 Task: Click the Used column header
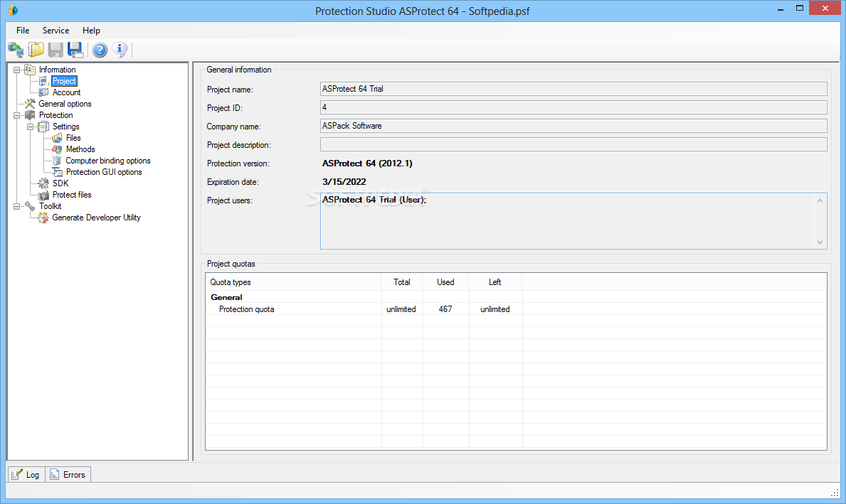(445, 282)
